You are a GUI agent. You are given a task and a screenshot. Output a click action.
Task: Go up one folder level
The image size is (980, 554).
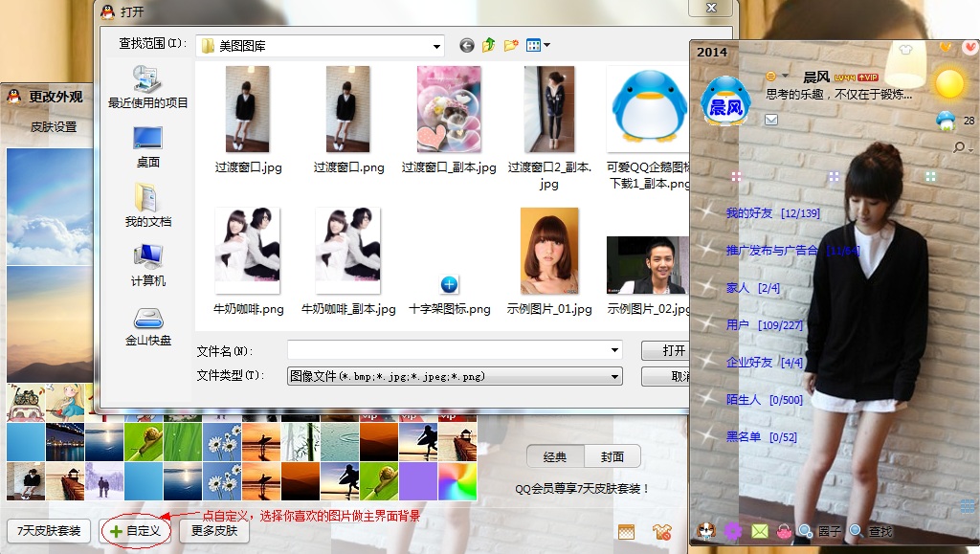coord(489,45)
